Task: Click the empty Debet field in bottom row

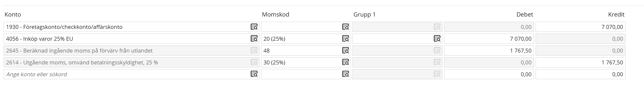Action: (x=489, y=74)
